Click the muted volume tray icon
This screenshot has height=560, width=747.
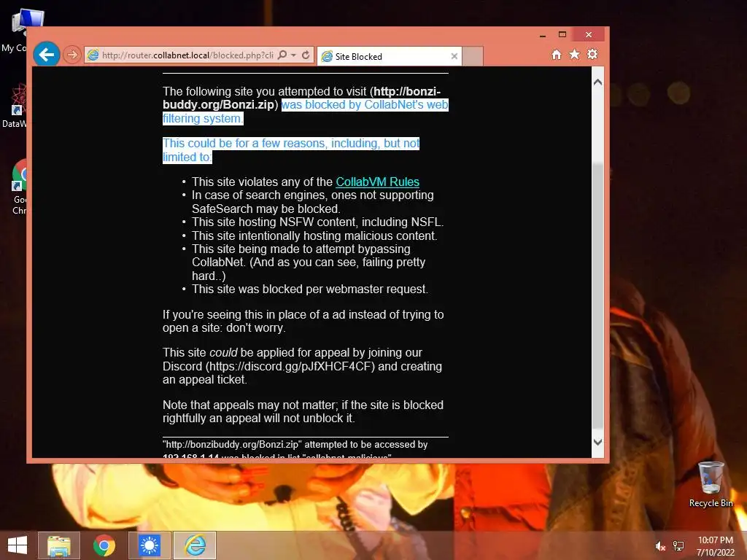pos(659,546)
